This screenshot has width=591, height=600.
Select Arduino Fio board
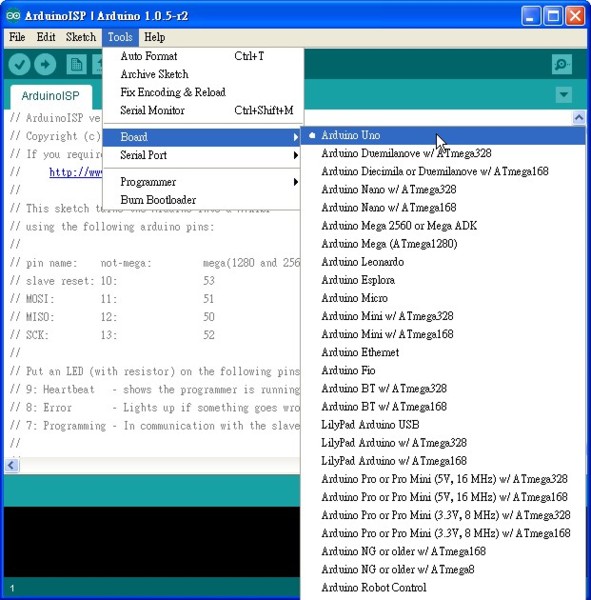pos(443,370)
